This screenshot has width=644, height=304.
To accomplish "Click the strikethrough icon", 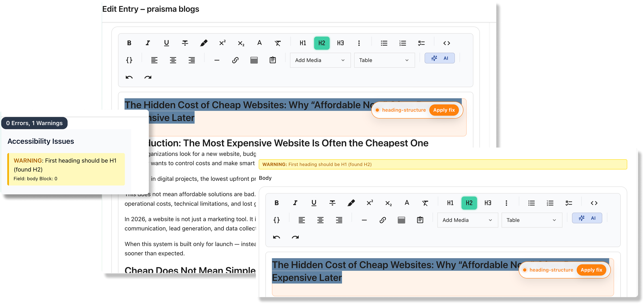I will [x=185, y=43].
